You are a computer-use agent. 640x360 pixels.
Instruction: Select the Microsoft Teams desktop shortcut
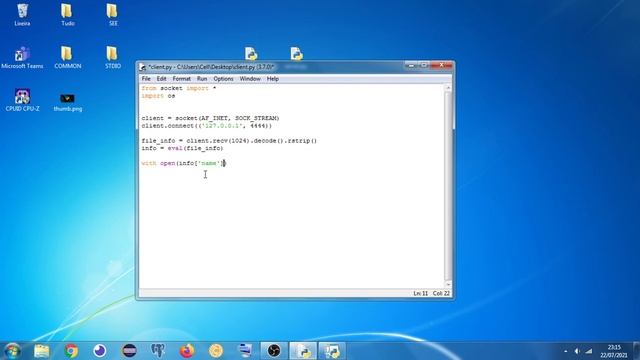point(22,58)
